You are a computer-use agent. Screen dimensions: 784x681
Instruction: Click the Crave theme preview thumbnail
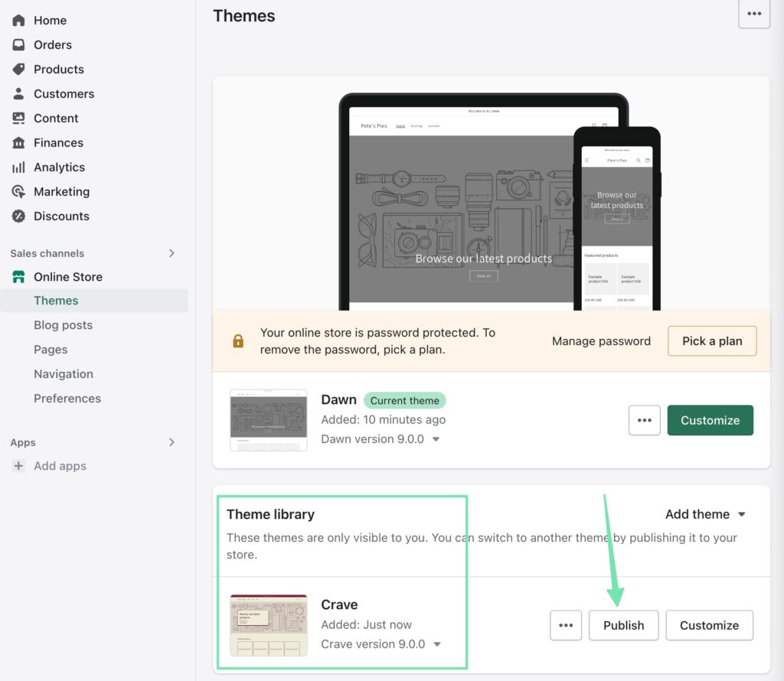[x=268, y=624]
